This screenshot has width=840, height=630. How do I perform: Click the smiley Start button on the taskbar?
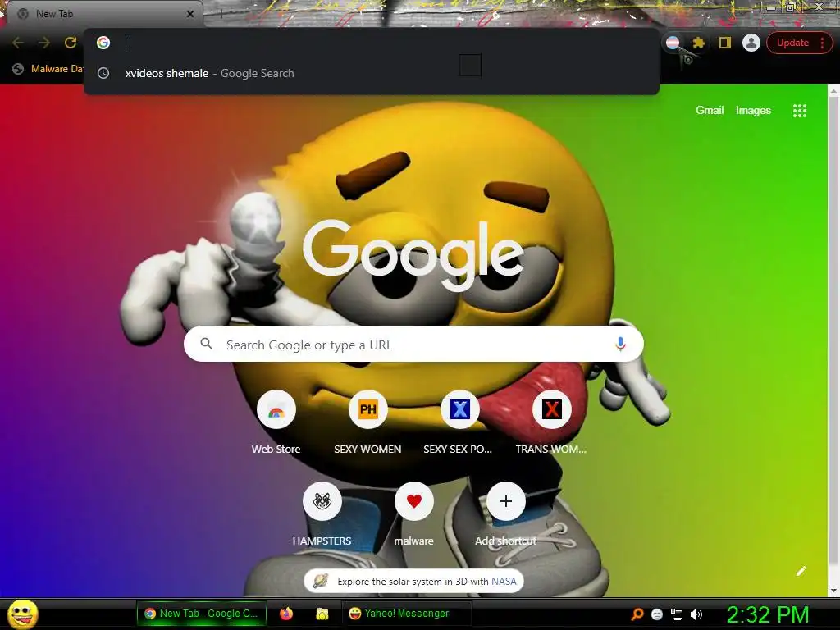pyautogui.click(x=23, y=614)
